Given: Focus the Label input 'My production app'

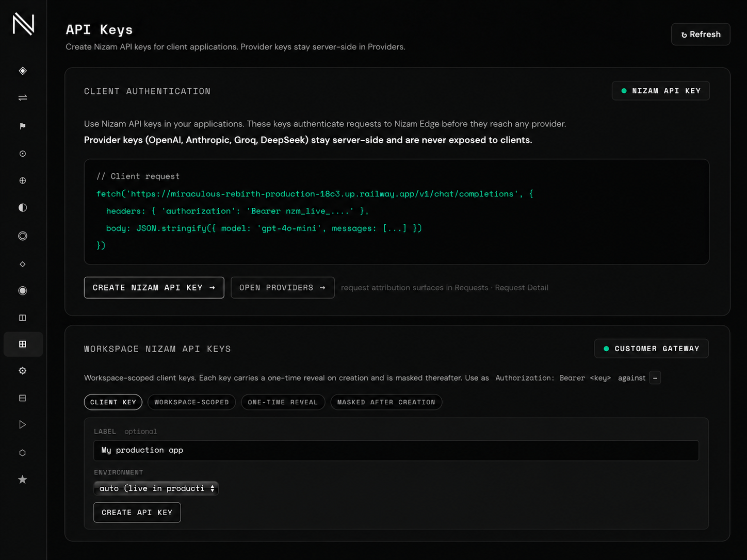Looking at the screenshot, I should tap(396, 450).
